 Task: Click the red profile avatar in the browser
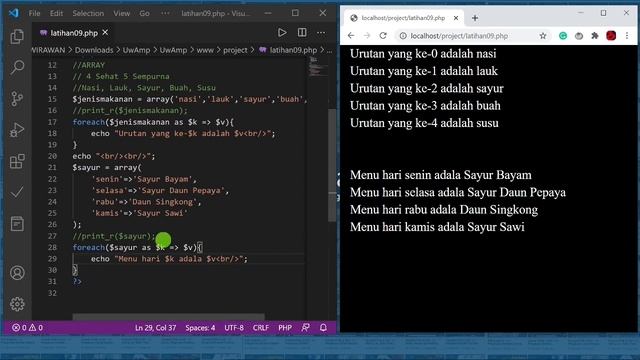pos(611,36)
